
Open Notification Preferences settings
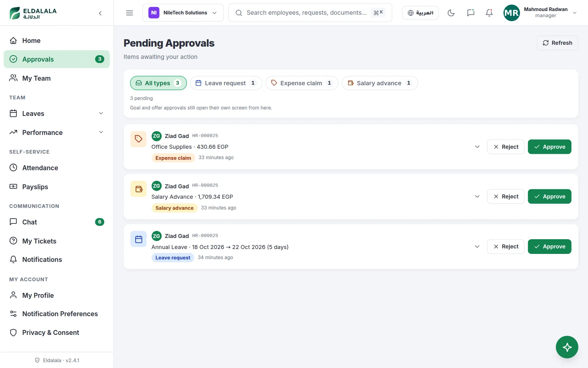57,314
